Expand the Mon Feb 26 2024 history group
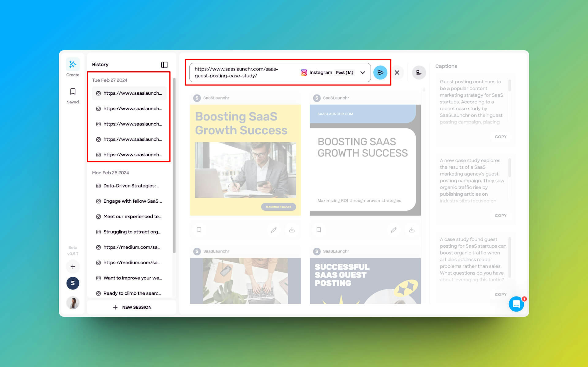Viewport: 588px width, 367px height. (x=111, y=173)
